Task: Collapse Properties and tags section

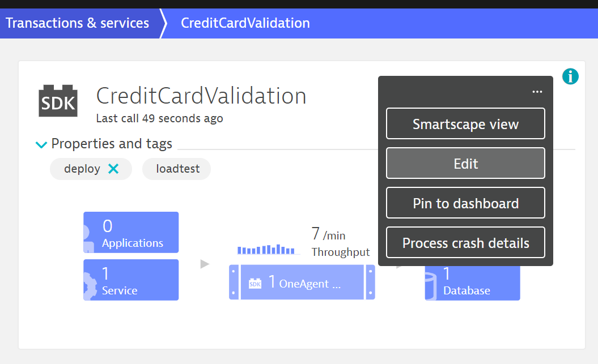Action: pyautogui.click(x=41, y=144)
